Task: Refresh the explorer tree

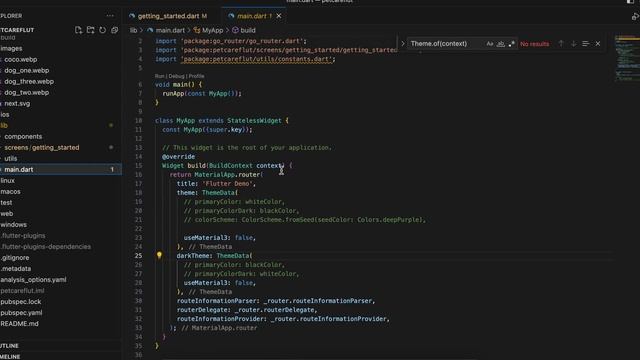Action: point(102,30)
